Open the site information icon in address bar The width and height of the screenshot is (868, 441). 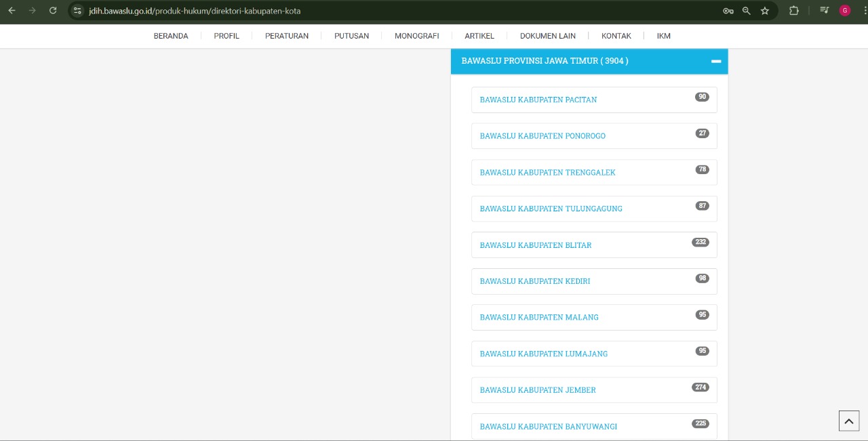click(x=77, y=11)
